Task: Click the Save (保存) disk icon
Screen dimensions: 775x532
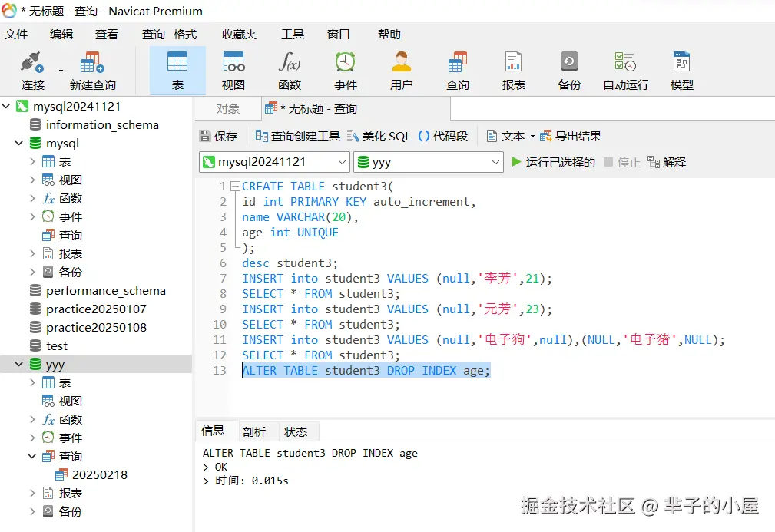Action: pos(204,136)
